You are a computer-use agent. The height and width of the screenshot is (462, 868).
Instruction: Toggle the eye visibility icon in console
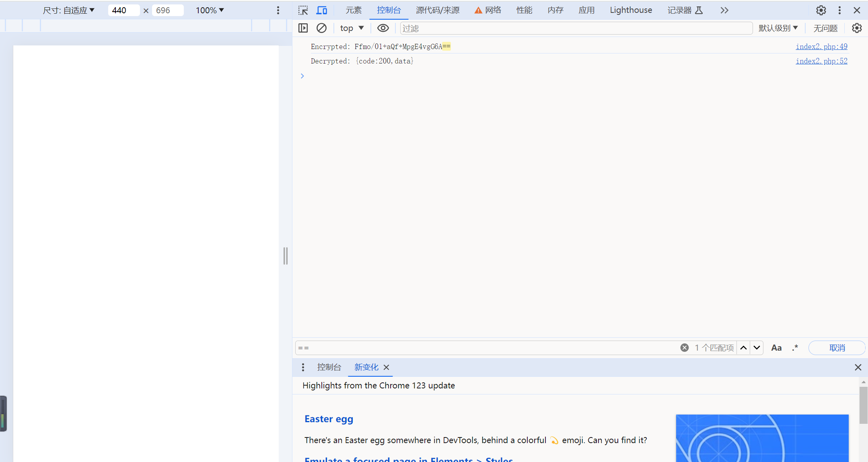coord(383,28)
